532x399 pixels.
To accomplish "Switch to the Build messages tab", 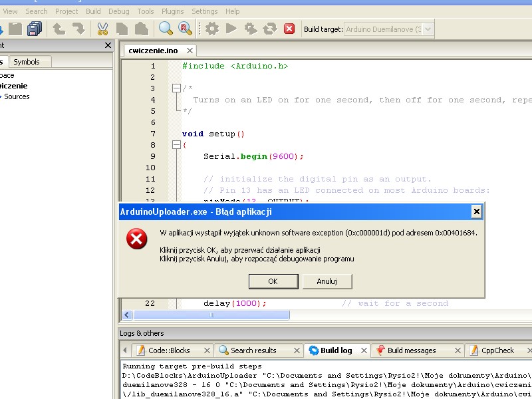I will point(411,350).
